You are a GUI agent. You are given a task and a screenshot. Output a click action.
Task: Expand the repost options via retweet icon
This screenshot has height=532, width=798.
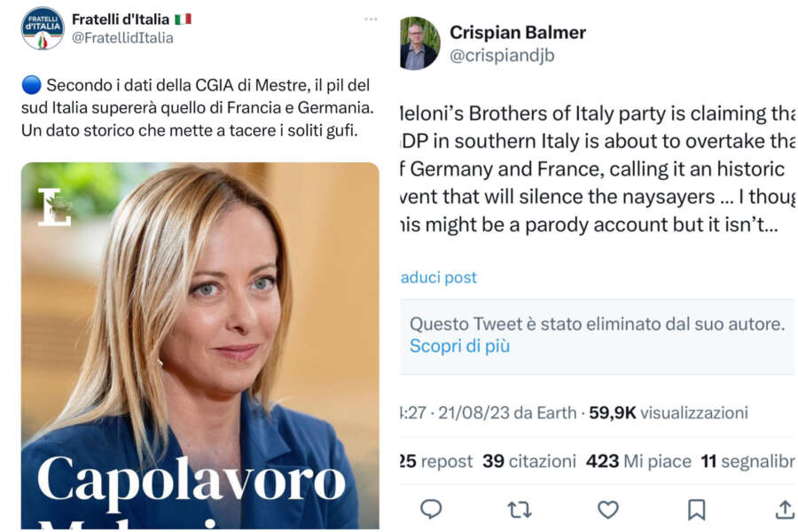click(519, 509)
